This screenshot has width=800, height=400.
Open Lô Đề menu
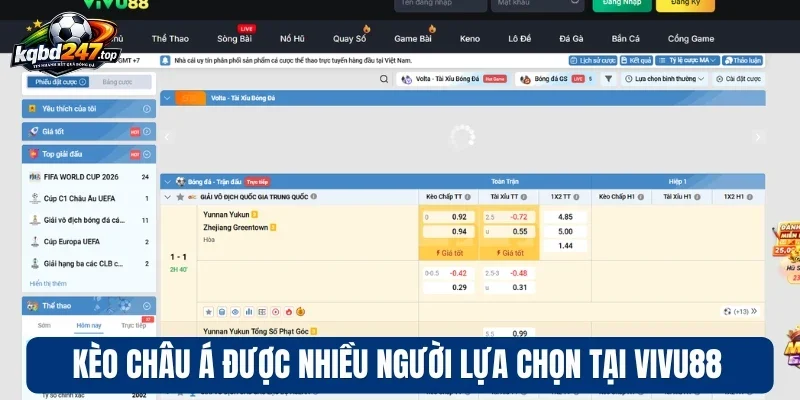[519, 39]
